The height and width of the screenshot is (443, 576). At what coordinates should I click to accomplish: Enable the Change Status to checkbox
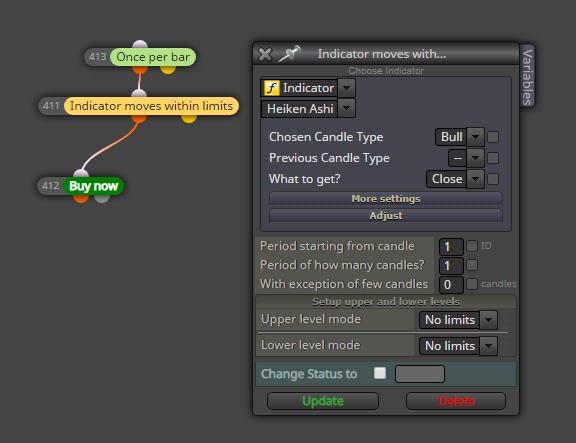coord(380,373)
